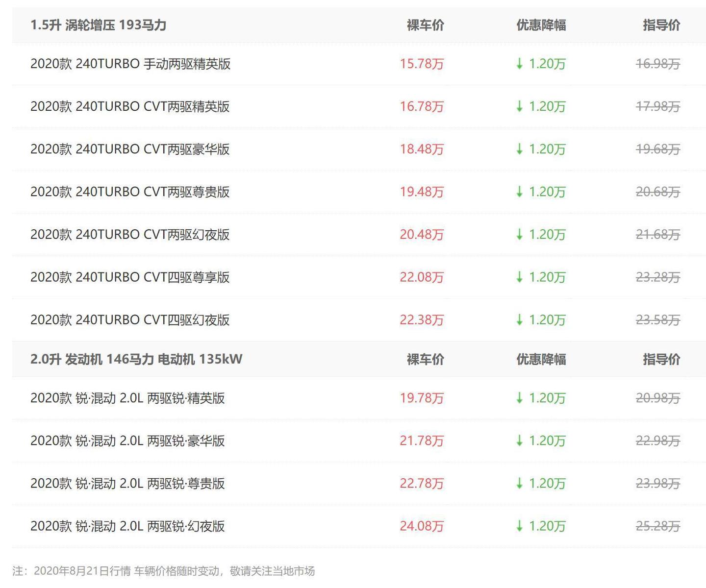Click 2.0升 发动机 146马力 section header

[136, 359]
